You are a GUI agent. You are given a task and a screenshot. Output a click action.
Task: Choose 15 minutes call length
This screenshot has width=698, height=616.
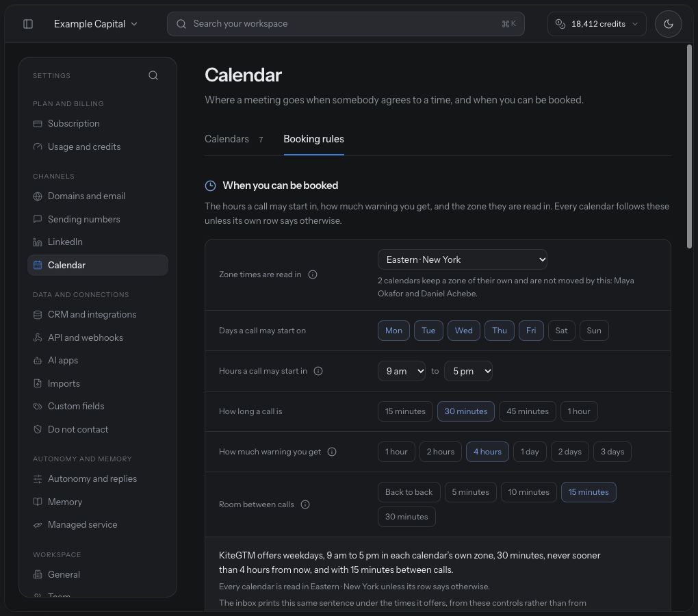pyautogui.click(x=405, y=411)
